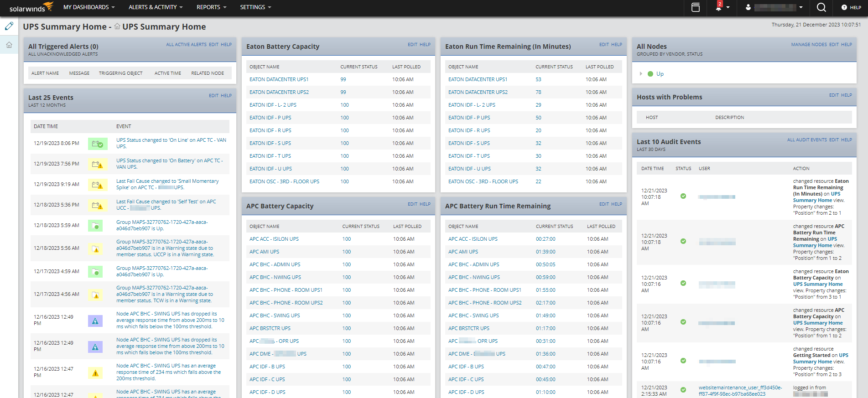Expand the Up node group in All Nodes

[x=641, y=74]
